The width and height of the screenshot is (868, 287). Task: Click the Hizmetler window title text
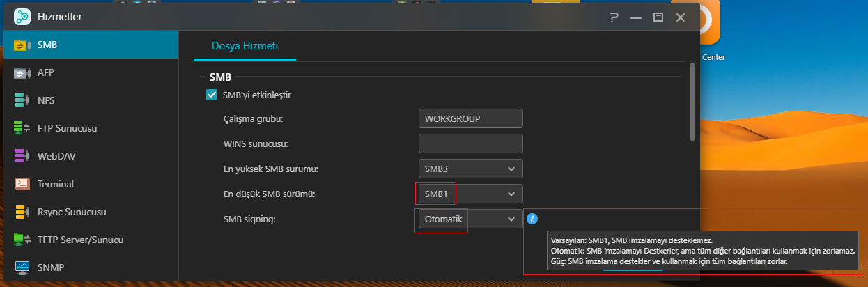click(x=60, y=17)
